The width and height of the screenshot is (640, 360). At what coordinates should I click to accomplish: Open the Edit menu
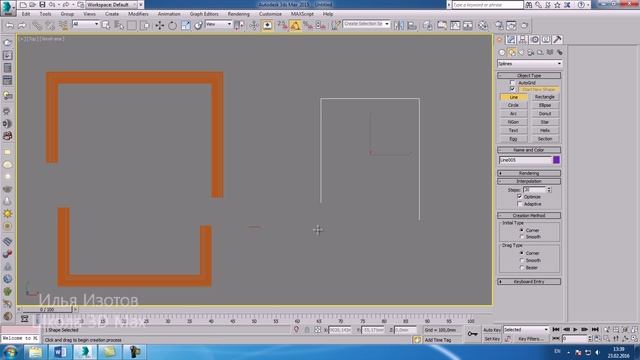click(x=26, y=14)
